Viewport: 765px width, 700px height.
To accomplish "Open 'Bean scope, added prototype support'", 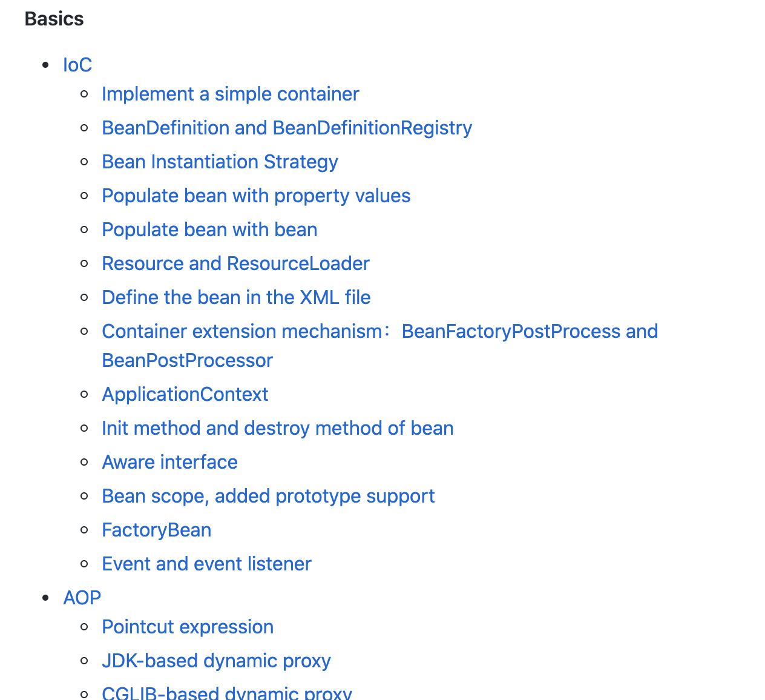I will (x=268, y=496).
